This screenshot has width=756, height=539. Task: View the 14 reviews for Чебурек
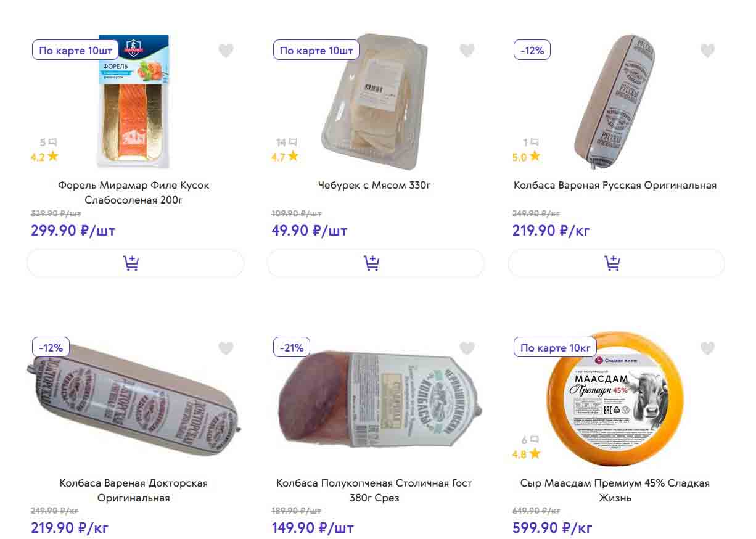pyautogui.click(x=286, y=142)
